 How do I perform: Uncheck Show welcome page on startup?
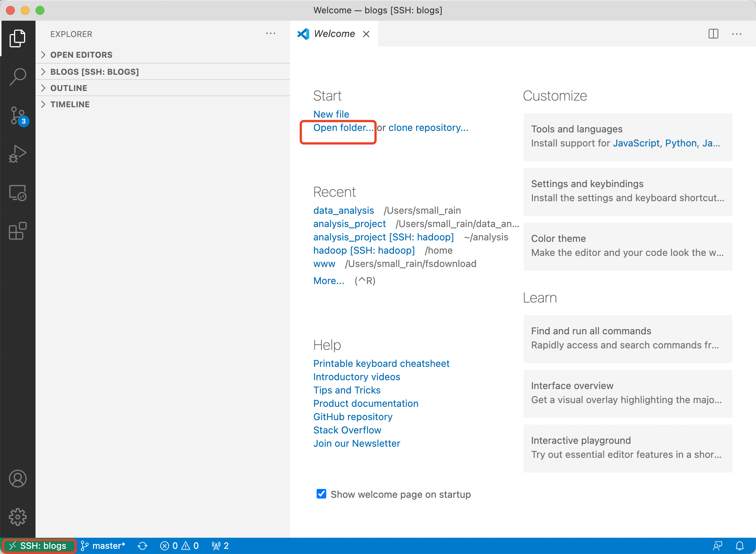click(321, 494)
